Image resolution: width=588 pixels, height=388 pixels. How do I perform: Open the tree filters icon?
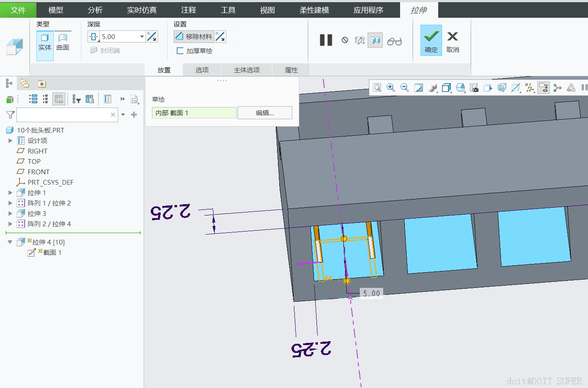pyautogui.click(x=77, y=99)
